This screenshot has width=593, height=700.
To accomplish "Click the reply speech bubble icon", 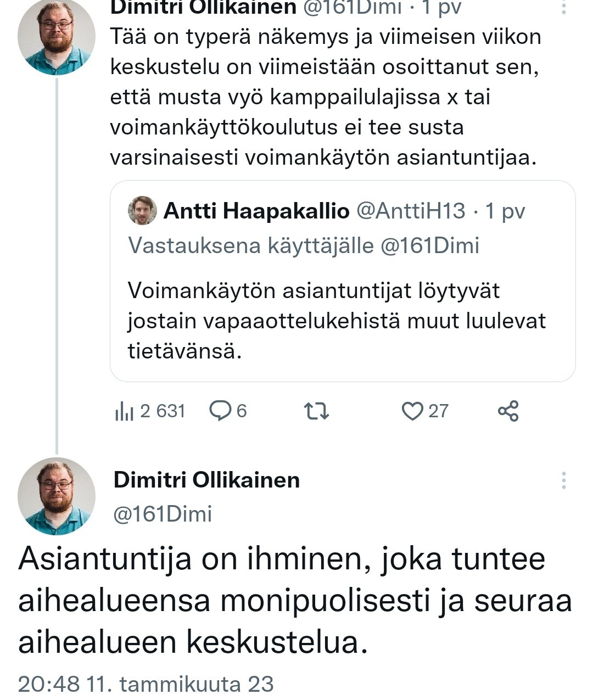I will [221, 411].
